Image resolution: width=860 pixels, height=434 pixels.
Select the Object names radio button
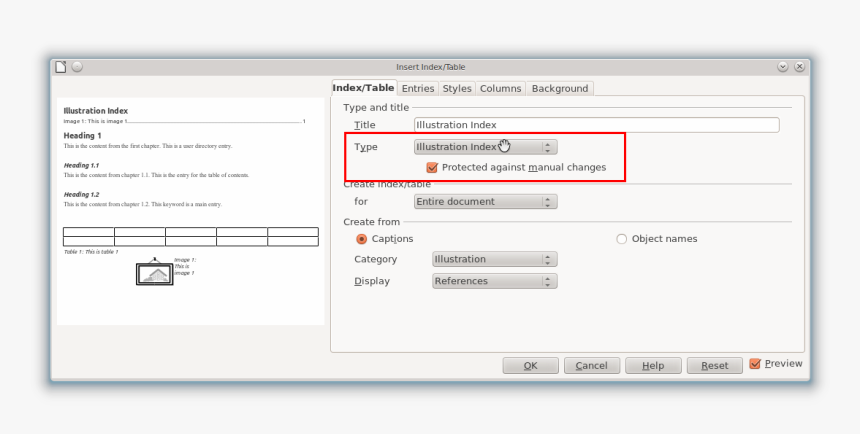621,239
